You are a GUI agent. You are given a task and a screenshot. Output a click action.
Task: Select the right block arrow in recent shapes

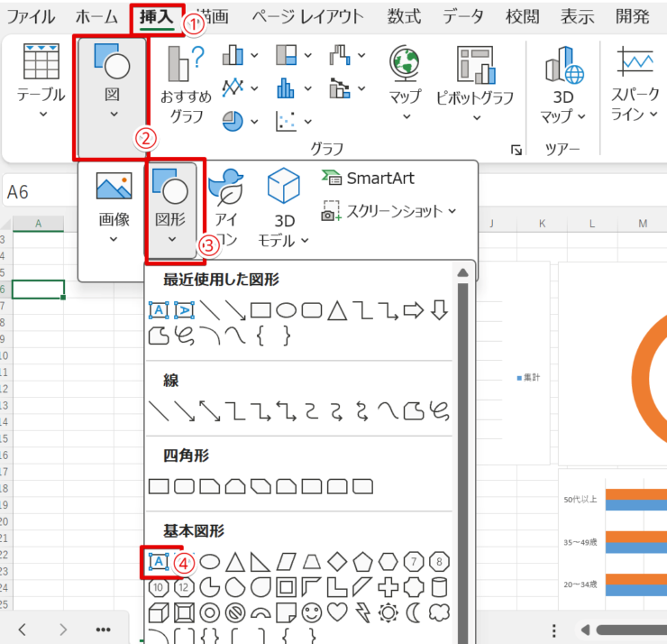click(414, 311)
